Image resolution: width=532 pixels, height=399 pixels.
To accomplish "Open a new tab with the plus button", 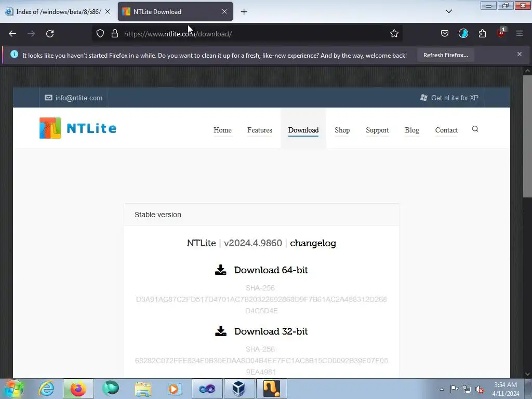I will tap(244, 12).
